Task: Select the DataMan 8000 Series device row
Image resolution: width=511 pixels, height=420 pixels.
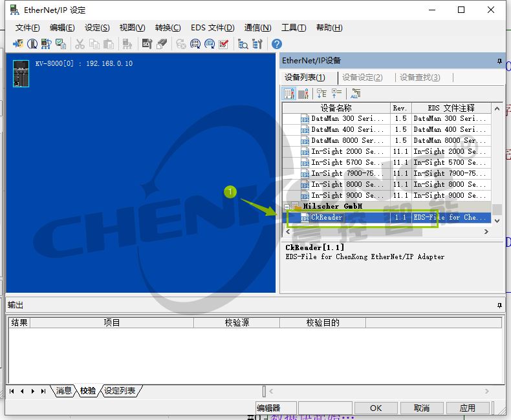Action: [347, 140]
